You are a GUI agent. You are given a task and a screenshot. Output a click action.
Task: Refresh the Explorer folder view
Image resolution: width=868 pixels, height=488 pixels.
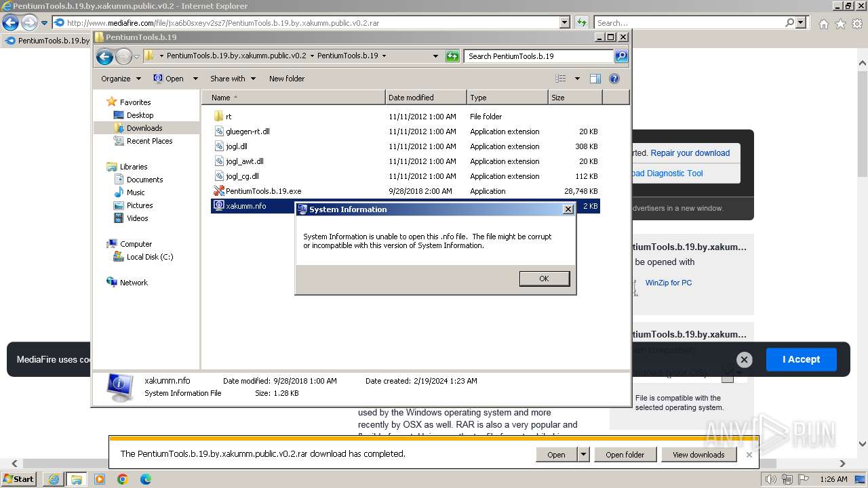coord(452,56)
